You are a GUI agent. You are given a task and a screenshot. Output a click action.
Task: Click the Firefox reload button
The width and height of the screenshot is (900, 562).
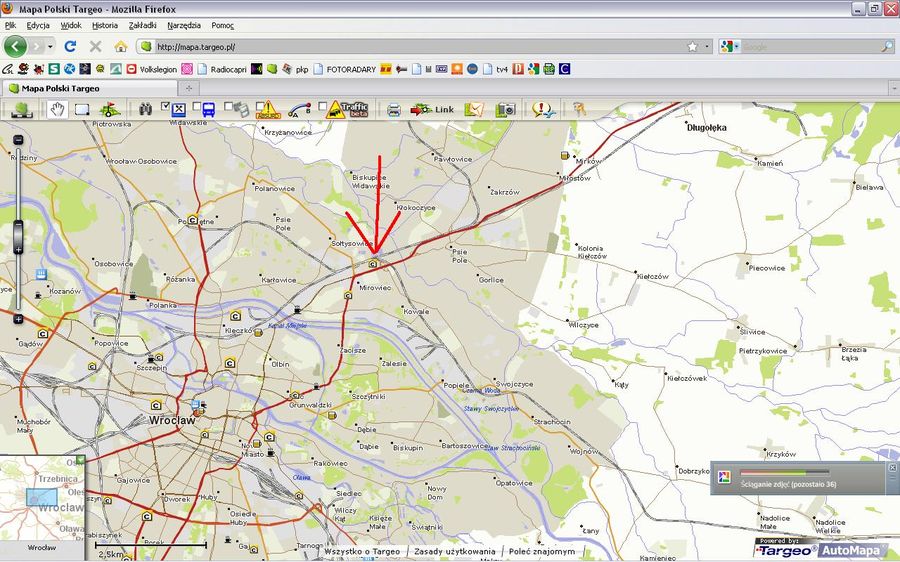click(x=70, y=46)
